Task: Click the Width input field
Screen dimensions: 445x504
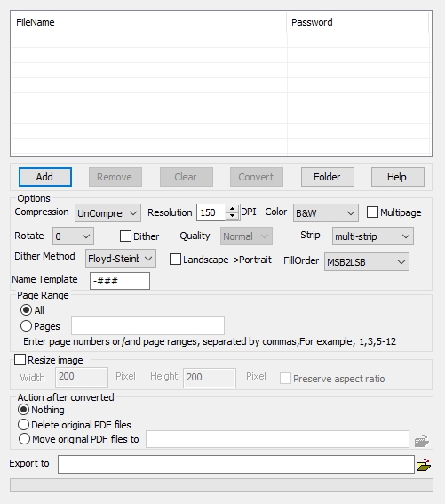Action: tap(82, 377)
